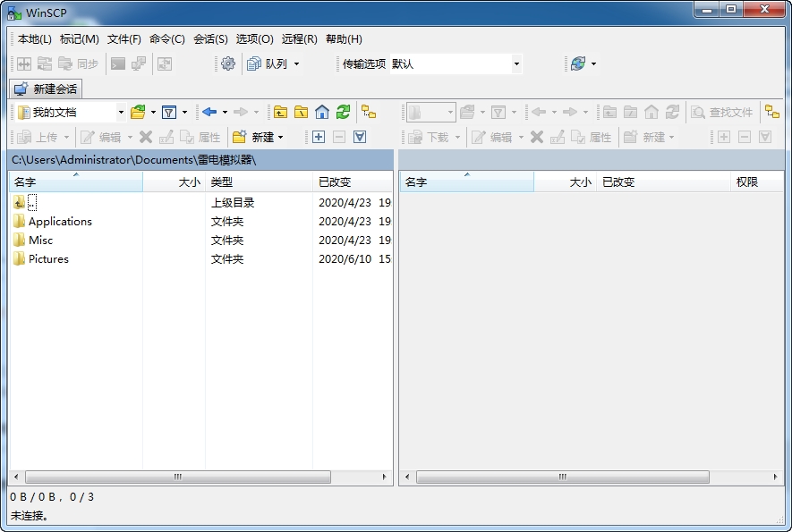Viewport: 792px width, 532px height.
Task: Click the local directory tree icon
Action: pos(369,112)
